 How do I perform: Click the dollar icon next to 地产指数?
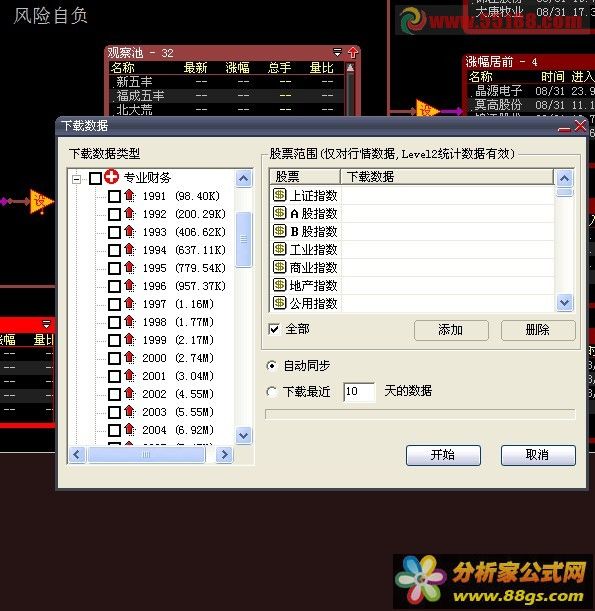coord(279,285)
